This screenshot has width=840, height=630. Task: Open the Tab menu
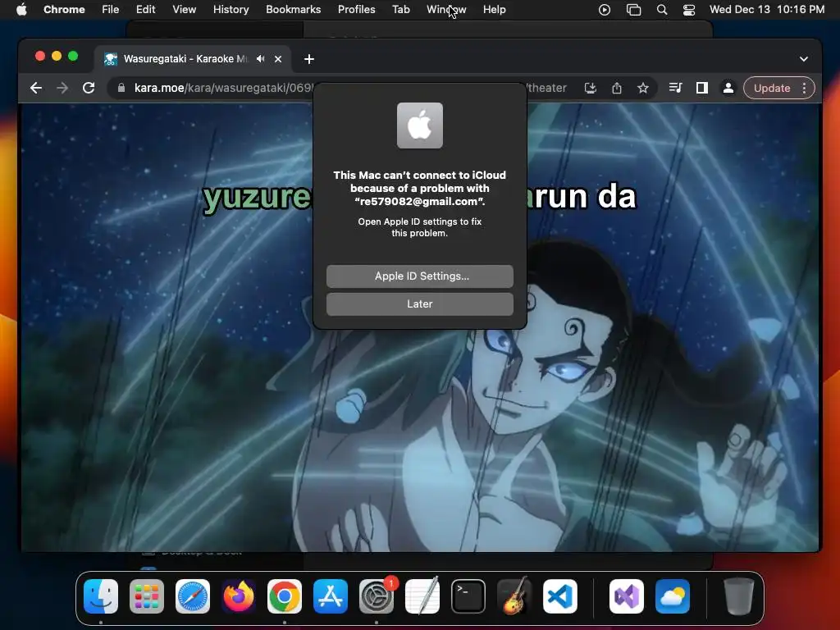pyautogui.click(x=400, y=9)
